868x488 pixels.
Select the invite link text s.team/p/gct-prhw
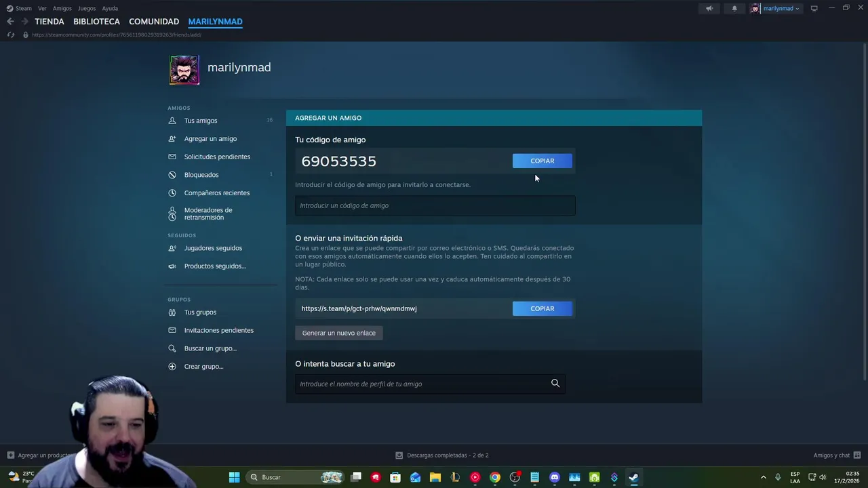click(359, 308)
